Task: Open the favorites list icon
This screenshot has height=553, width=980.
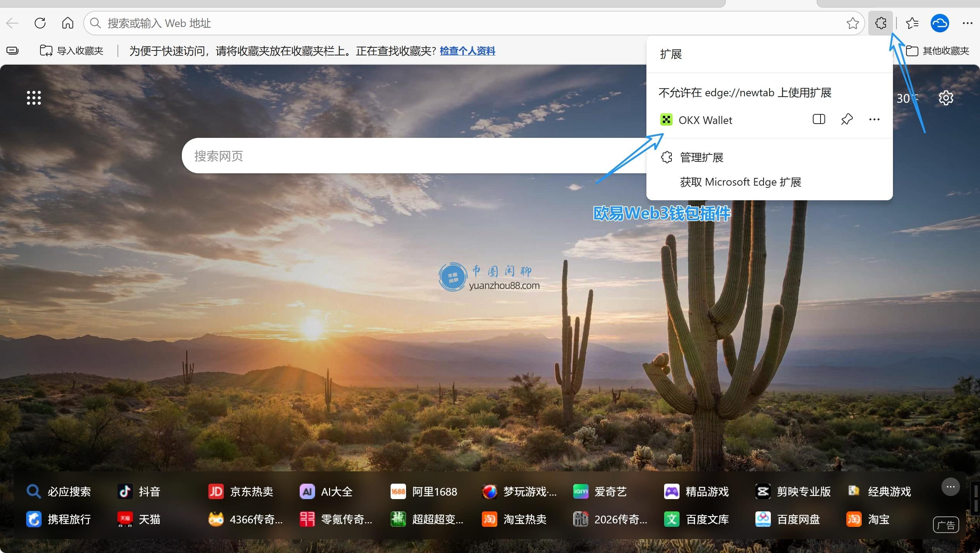Action: [x=912, y=23]
